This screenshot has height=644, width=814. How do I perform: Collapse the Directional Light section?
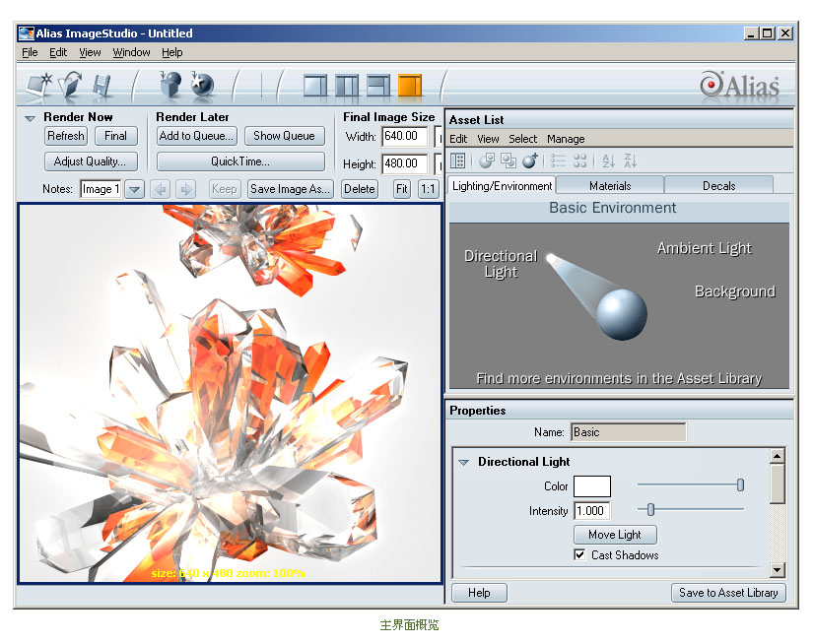point(463,462)
